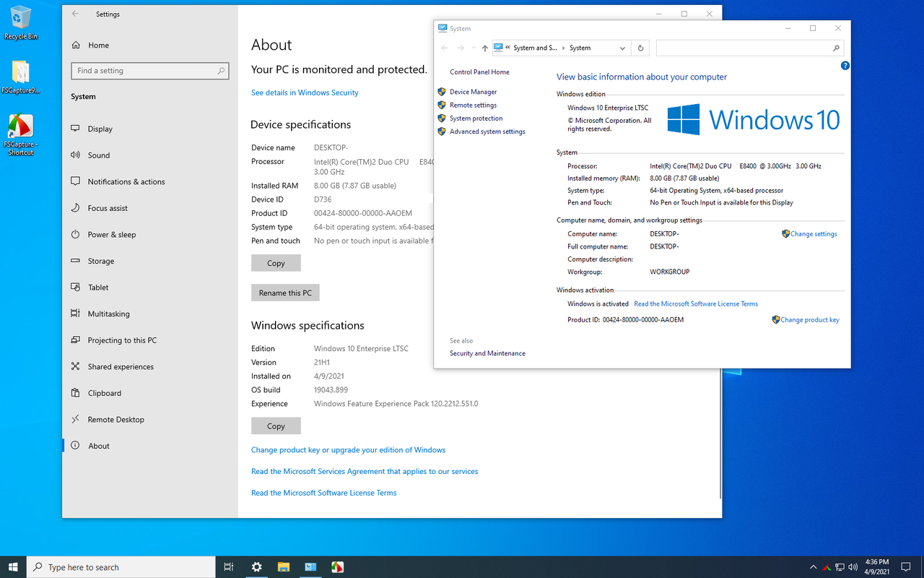Open System protection link
This screenshot has width=924, height=578.
tap(476, 118)
